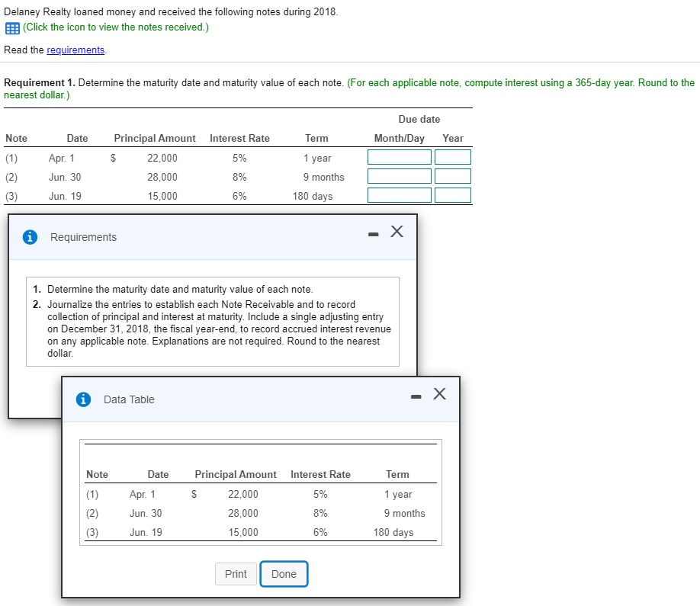Select Month/Day field for note (1)
700x606 pixels.
(x=400, y=157)
